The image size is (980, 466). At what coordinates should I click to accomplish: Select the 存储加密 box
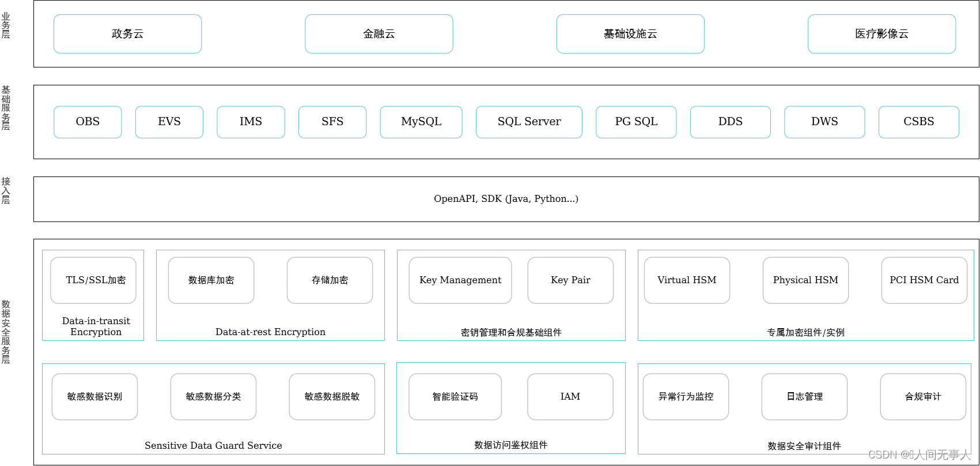tap(330, 280)
